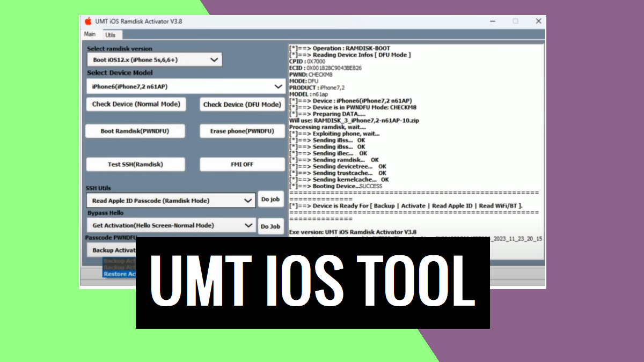Select the Main tab
Screen dimensions: 644x362
90,34
